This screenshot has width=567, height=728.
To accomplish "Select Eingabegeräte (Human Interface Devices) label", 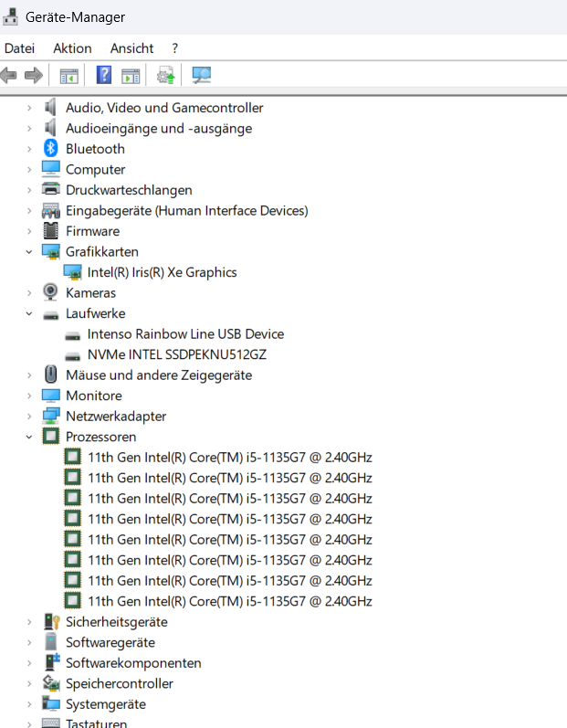I will tap(187, 210).
